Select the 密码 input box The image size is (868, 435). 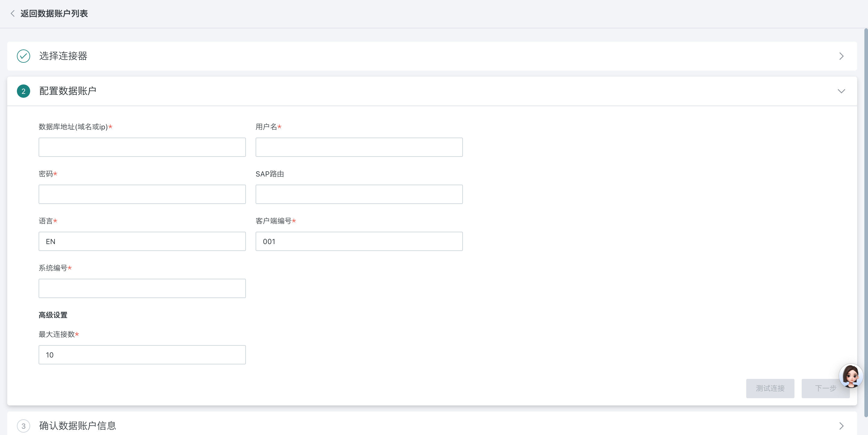pos(142,194)
